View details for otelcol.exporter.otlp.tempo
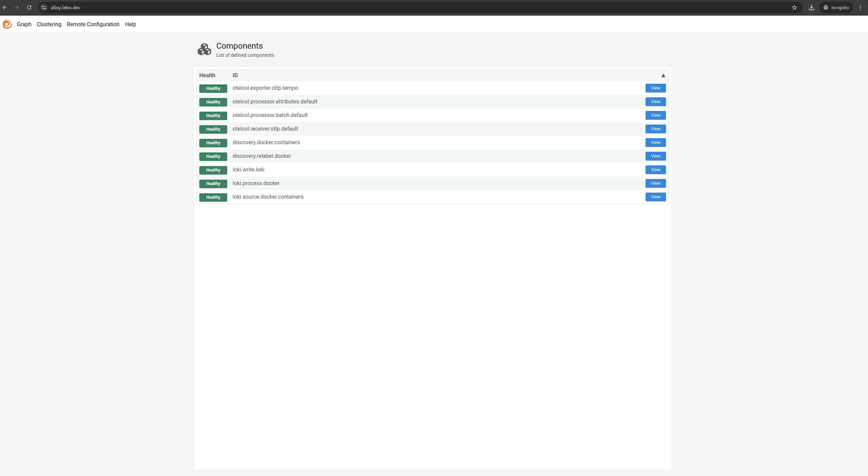Screen dimensions: 868x476 655,88
